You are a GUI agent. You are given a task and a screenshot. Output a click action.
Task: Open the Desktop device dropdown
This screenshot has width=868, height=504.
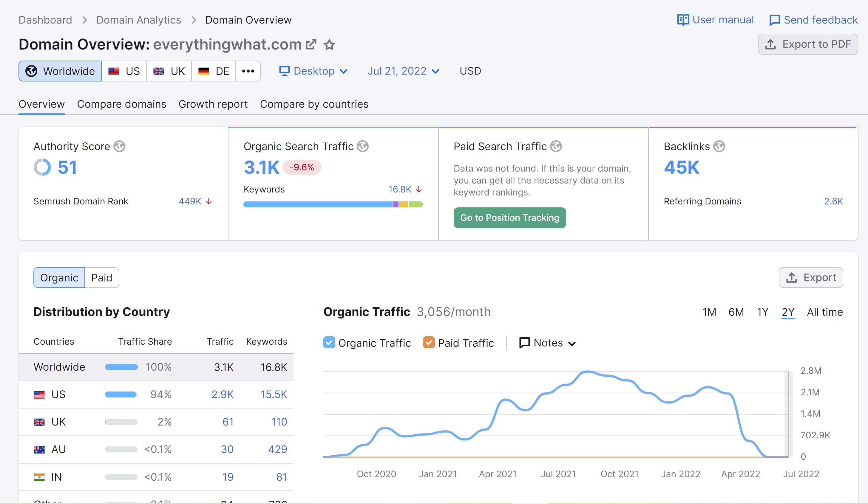[313, 71]
